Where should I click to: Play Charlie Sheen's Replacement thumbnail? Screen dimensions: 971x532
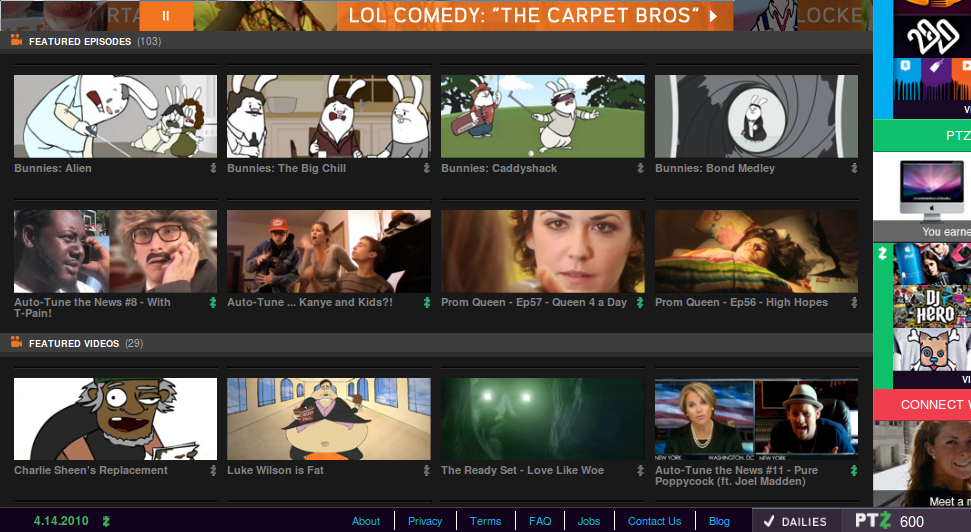point(115,419)
